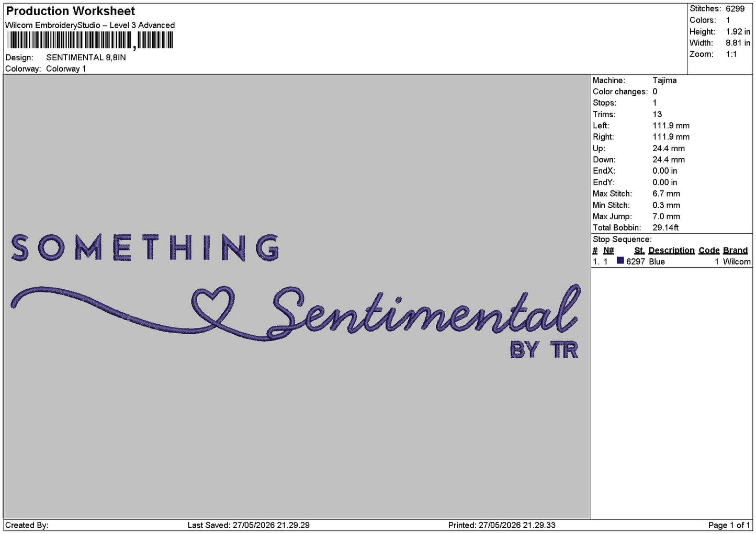
Task: Click the Created By label
Action: click(27, 526)
